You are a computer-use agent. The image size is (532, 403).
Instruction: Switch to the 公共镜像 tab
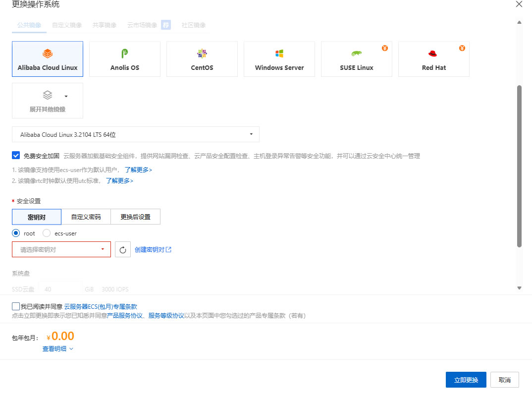click(x=29, y=25)
